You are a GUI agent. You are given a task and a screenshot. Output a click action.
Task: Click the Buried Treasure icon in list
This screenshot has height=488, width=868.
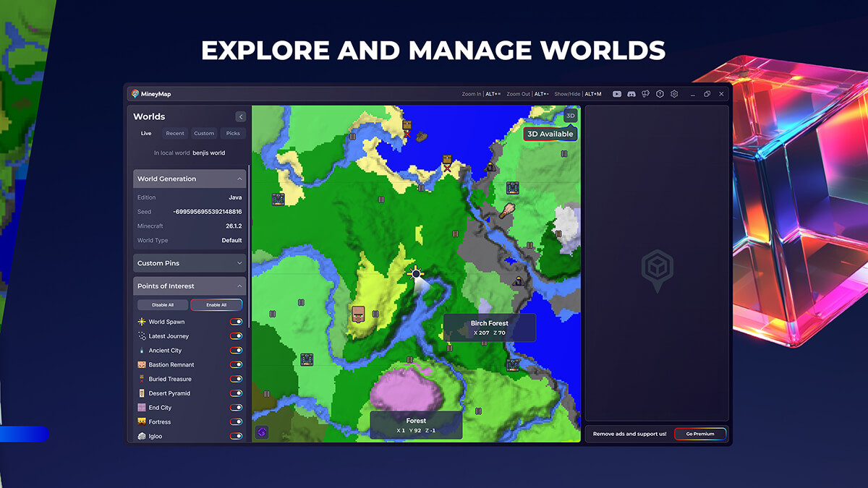(142, 379)
